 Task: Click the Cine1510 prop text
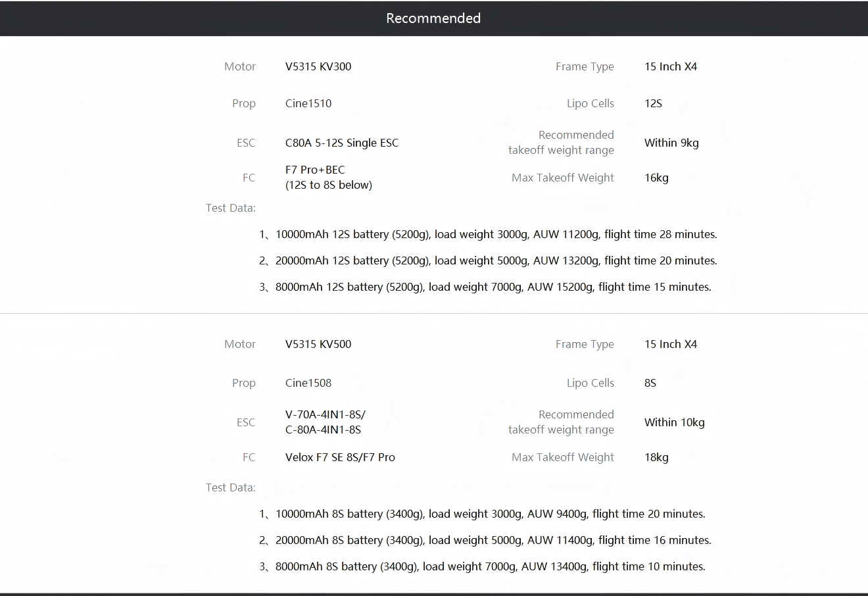(x=308, y=103)
